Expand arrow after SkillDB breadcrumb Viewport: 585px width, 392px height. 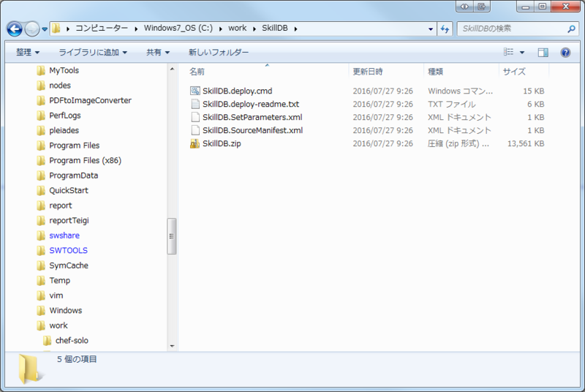point(295,29)
